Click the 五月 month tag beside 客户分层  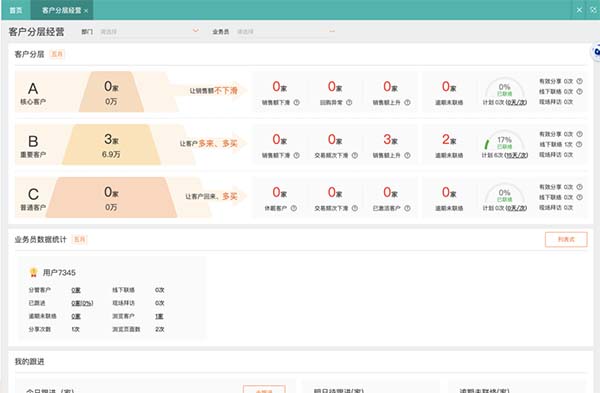pos(57,54)
